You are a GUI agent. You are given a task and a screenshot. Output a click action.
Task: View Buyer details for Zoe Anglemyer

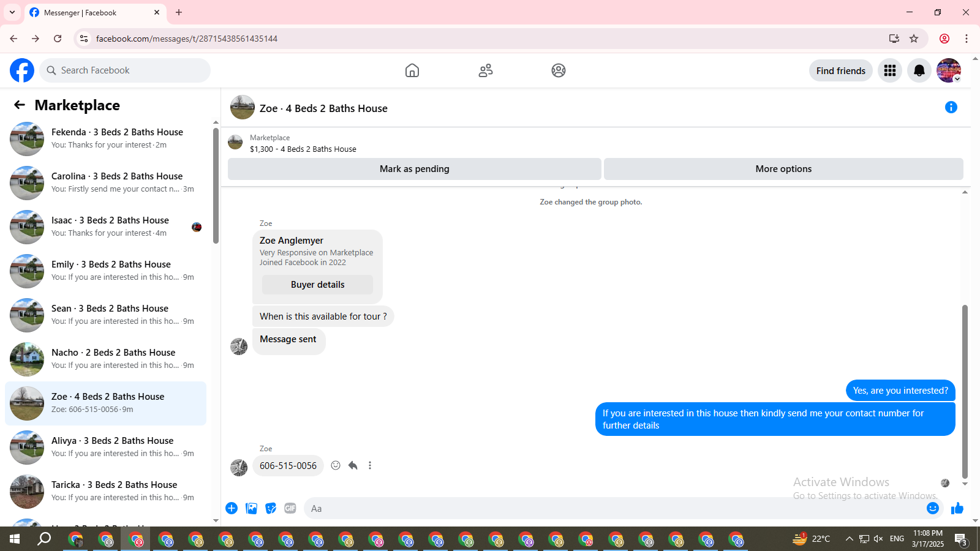(x=317, y=285)
